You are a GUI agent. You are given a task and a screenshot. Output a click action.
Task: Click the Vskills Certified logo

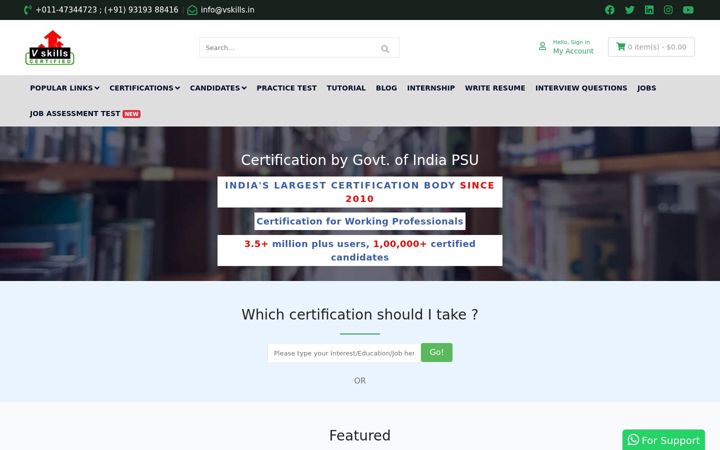50,48
